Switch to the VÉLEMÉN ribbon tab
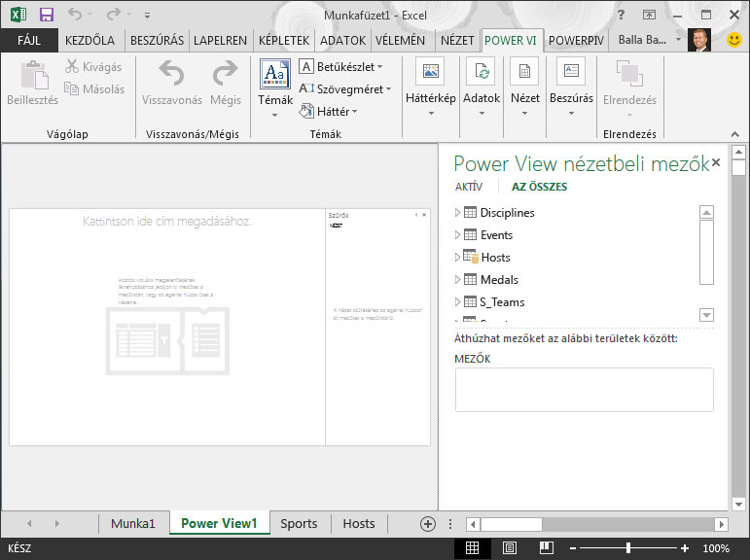Viewport: 750px width, 560px height. 400,40
